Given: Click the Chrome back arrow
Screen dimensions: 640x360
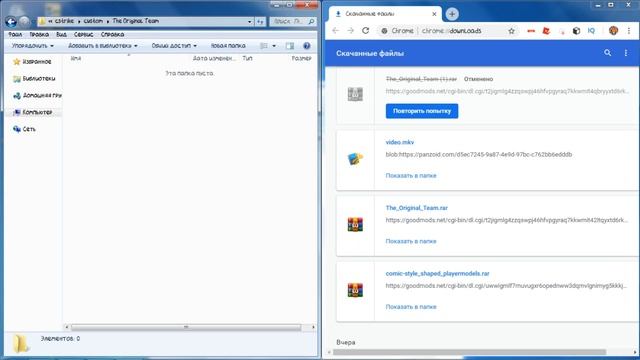Looking at the screenshot, I should click(x=336, y=31).
